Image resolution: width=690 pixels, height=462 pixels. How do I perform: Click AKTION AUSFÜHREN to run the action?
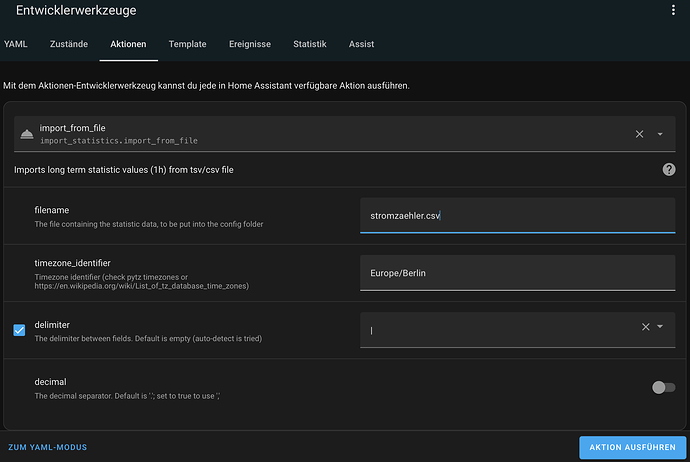(x=632, y=447)
